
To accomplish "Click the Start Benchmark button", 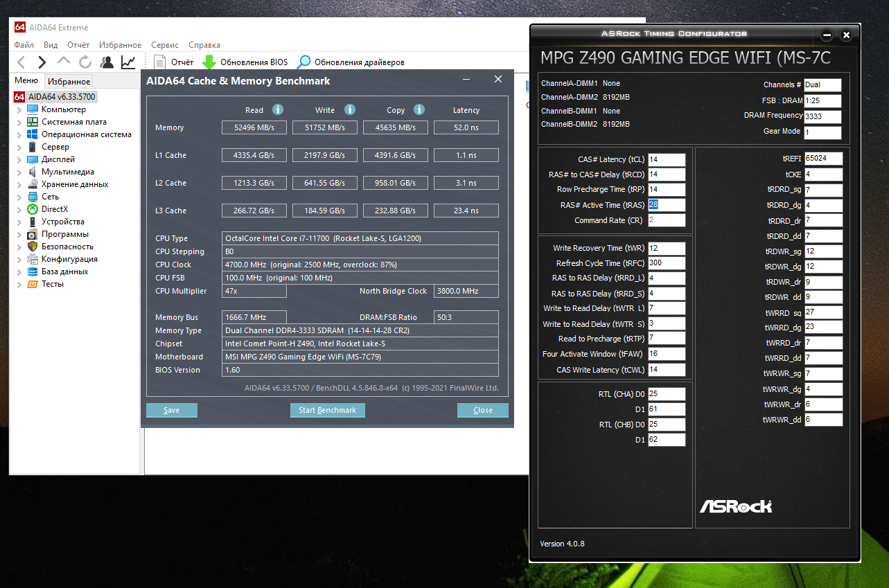I will click(x=327, y=410).
